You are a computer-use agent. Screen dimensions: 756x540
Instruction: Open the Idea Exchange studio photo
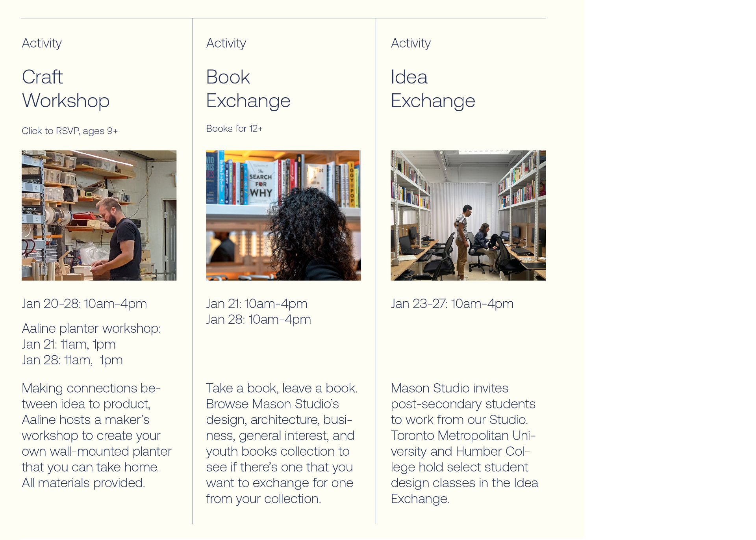[468, 215]
